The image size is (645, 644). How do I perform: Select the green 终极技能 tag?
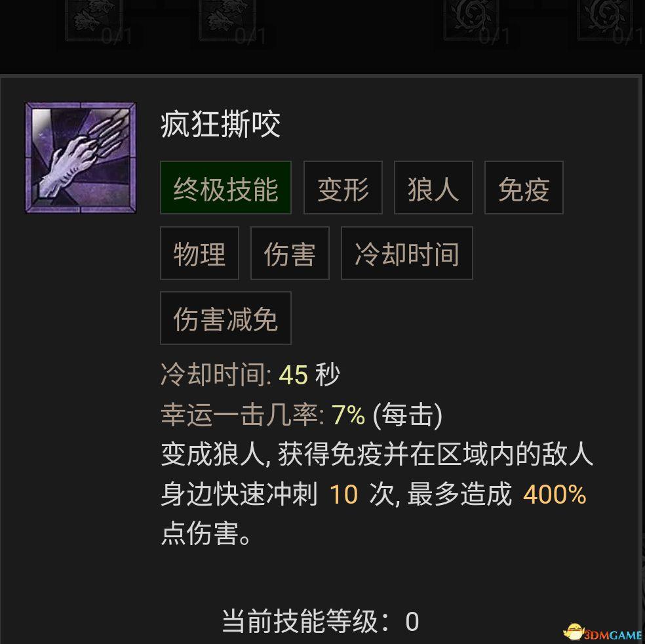pos(226,188)
